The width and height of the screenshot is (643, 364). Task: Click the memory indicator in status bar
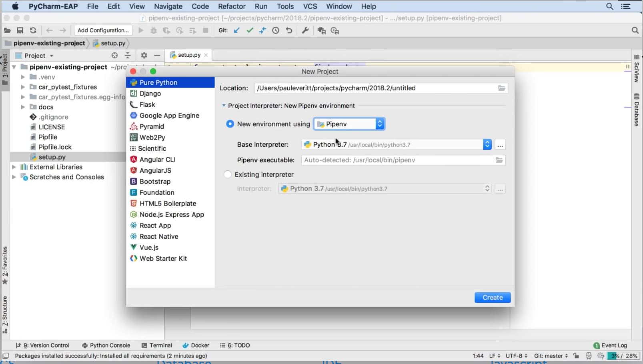click(x=623, y=356)
